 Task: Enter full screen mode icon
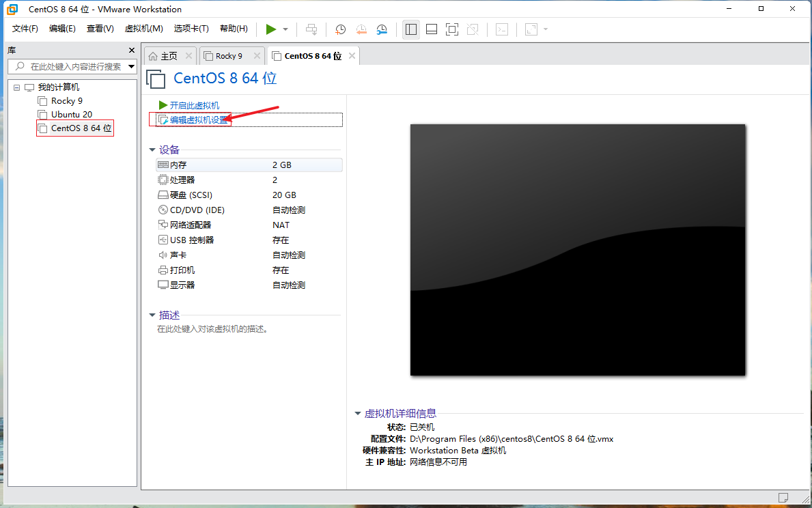pyautogui.click(x=452, y=29)
